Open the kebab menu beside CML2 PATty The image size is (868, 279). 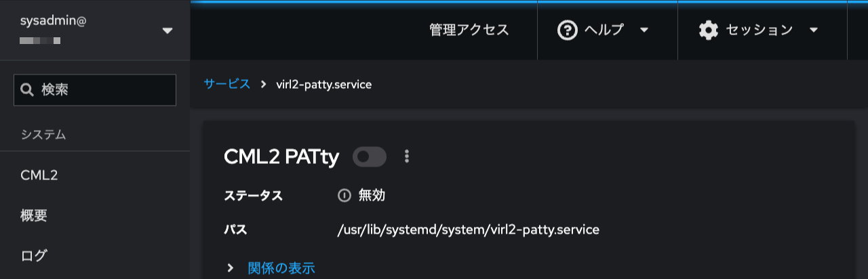(x=407, y=156)
